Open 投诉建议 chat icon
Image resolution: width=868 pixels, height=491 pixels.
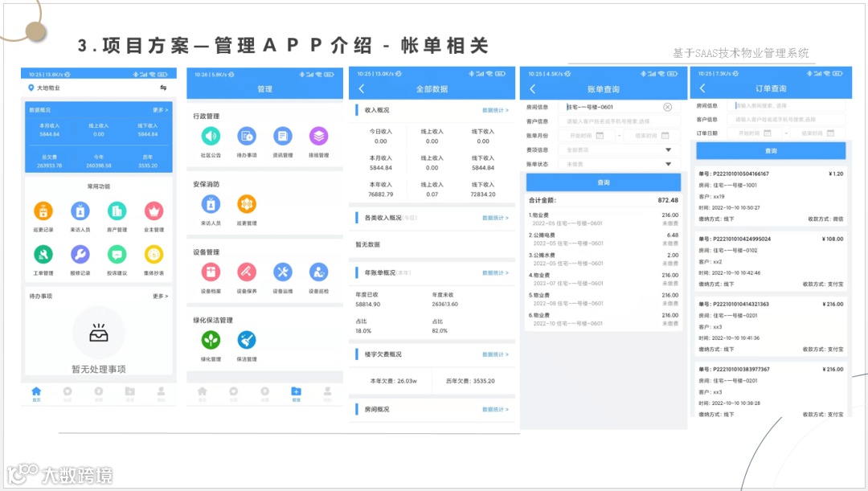tap(117, 255)
